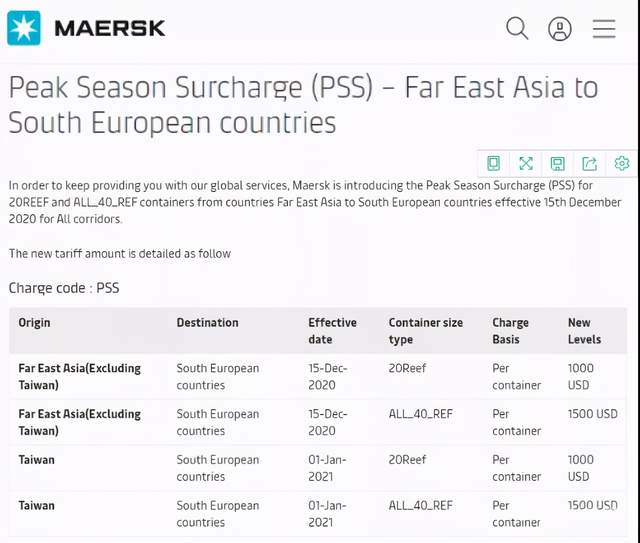Viewport: 640px width, 543px height.
Task: Open the search magnifier icon
Action: (x=517, y=28)
